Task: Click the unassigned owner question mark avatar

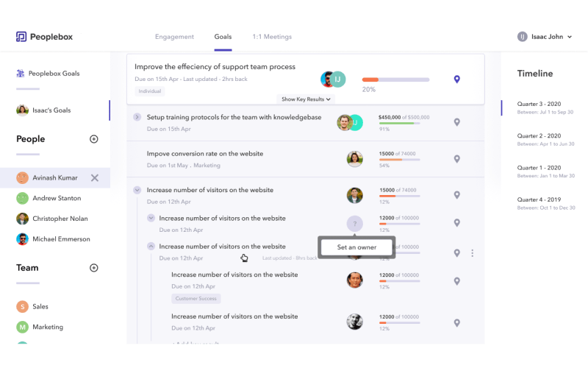Action: [x=355, y=224]
